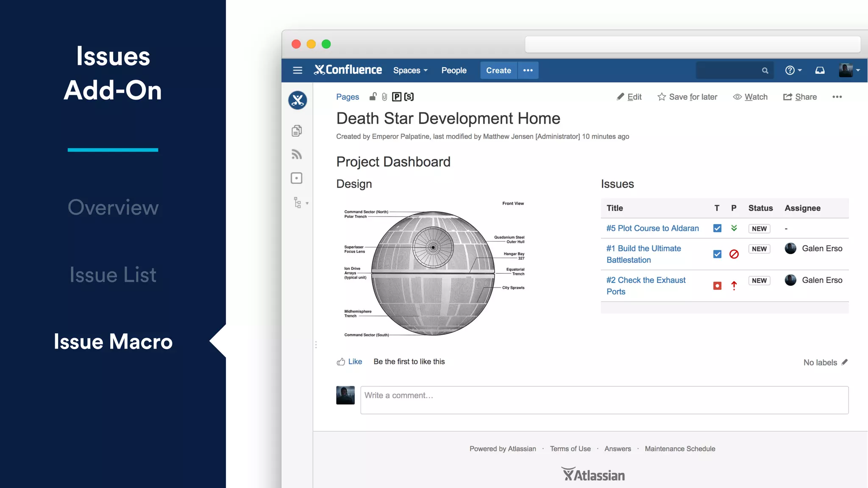Screen dimensions: 868x488
Task: Select Issue Macro in slide navigation
Action: pos(113,341)
